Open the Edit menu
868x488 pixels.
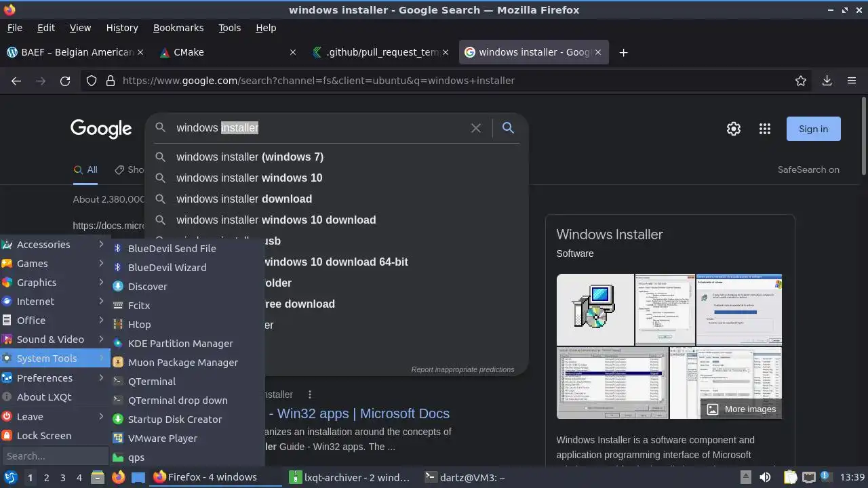(46, 28)
